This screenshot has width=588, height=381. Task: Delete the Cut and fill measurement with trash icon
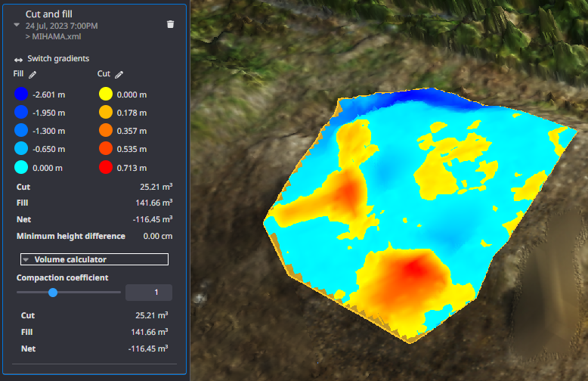170,24
